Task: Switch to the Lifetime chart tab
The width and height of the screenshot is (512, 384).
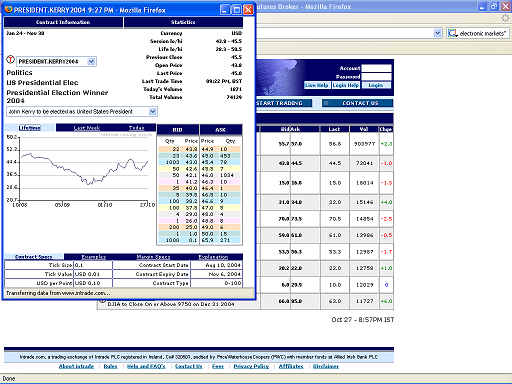Action: (x=30, y=128)
